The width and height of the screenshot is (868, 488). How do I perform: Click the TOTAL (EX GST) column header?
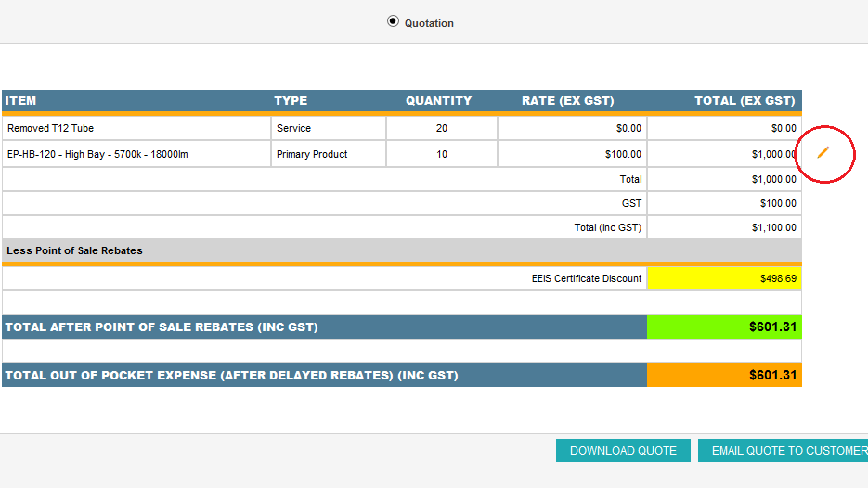pyautogui.click(x=745, y=101)
